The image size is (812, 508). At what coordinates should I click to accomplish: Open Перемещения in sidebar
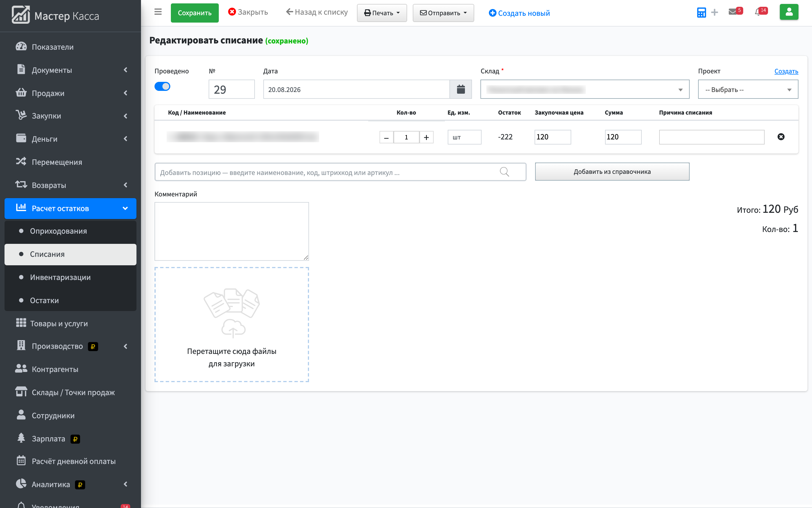click(x=70, y=162)
